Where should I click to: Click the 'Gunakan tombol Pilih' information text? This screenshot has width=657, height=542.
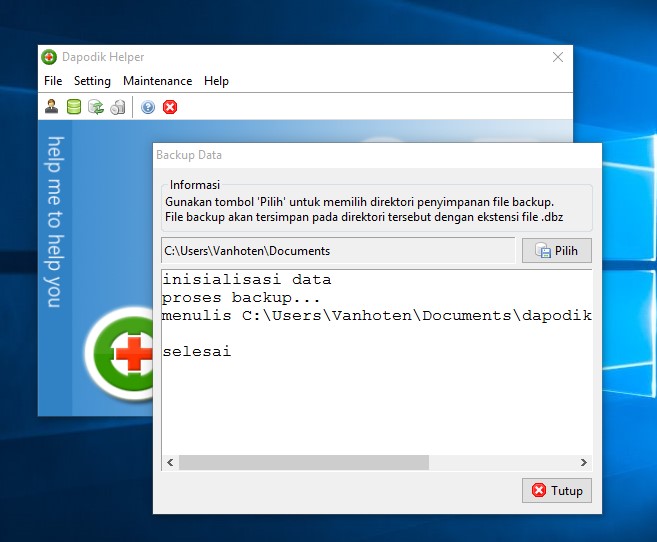360,202
